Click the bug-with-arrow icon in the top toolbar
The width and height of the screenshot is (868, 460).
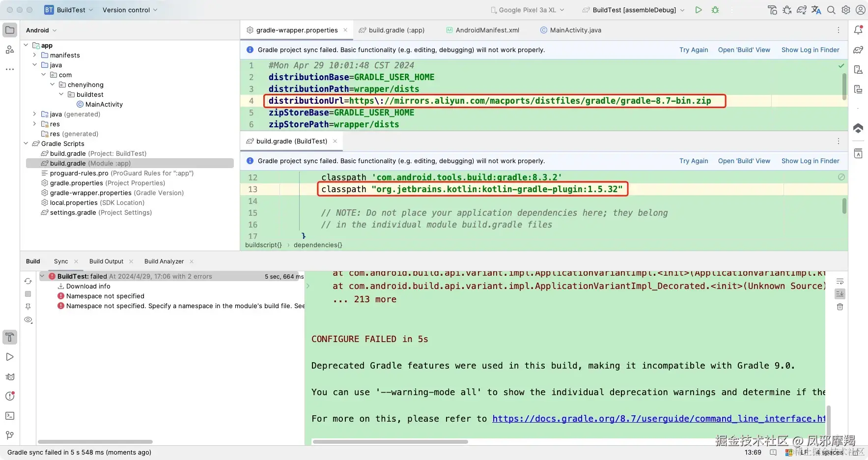[x=787, y=10]
